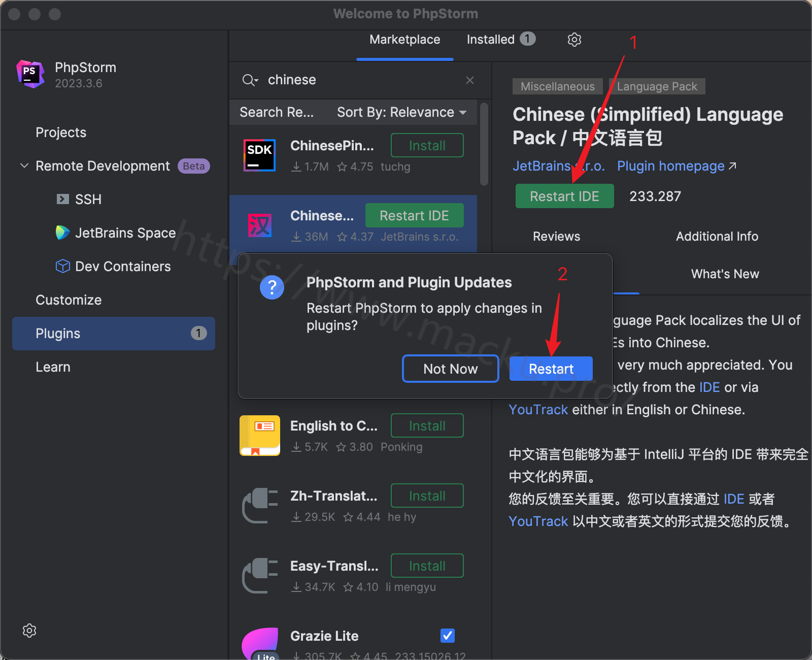Image resolution: width=812 pixels, height=660 pixels.
Task: Open SSH remote development
Action: pos(88,200)
